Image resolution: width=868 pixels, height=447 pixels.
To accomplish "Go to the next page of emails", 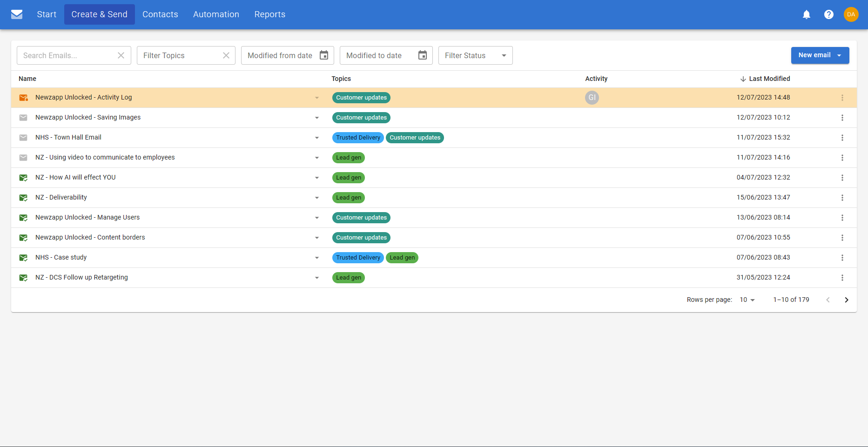I will coord(847,300).
